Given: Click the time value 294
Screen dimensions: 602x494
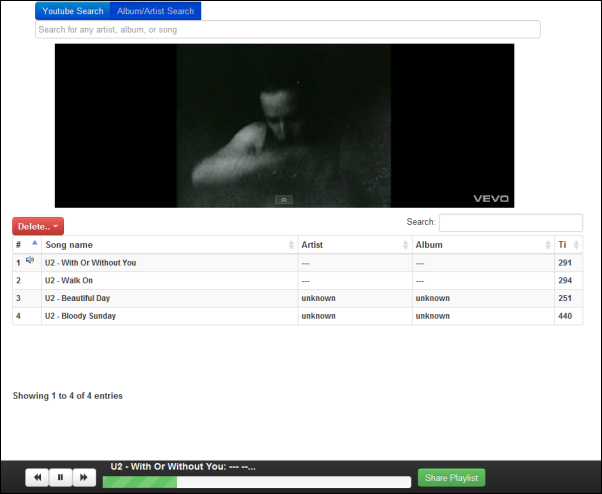Looking at the screenshot, I should pyautogui.click(x=565, y=281).
